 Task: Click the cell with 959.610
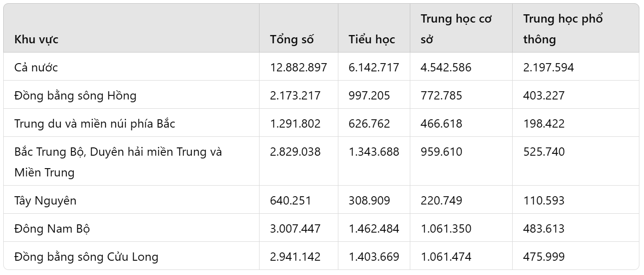[x=441, y=152]
